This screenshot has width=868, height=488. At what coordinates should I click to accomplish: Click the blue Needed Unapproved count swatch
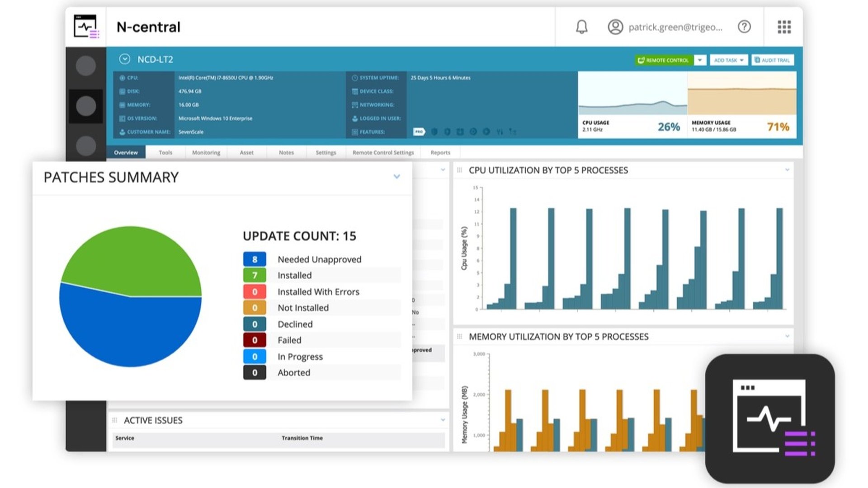click(255, 259)
